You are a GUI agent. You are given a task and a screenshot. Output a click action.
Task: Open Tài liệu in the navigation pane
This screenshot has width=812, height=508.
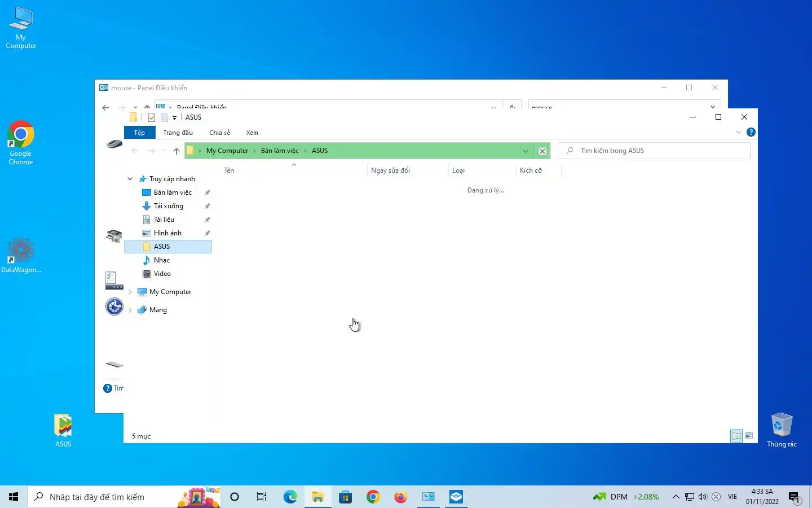[x=164, y=220]
